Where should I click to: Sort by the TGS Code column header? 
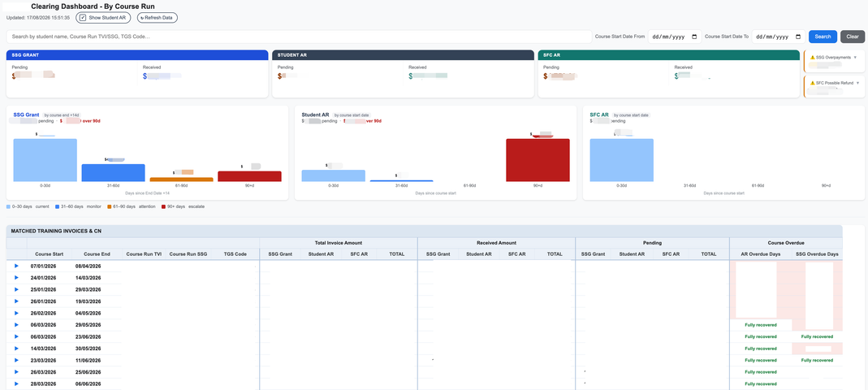tap(235, 254)
